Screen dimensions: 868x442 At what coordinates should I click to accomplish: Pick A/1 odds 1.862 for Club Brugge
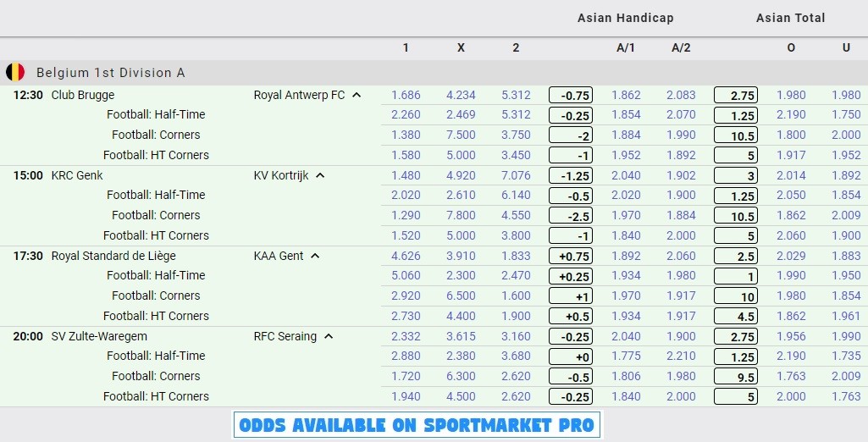click(x=626, y=95)
